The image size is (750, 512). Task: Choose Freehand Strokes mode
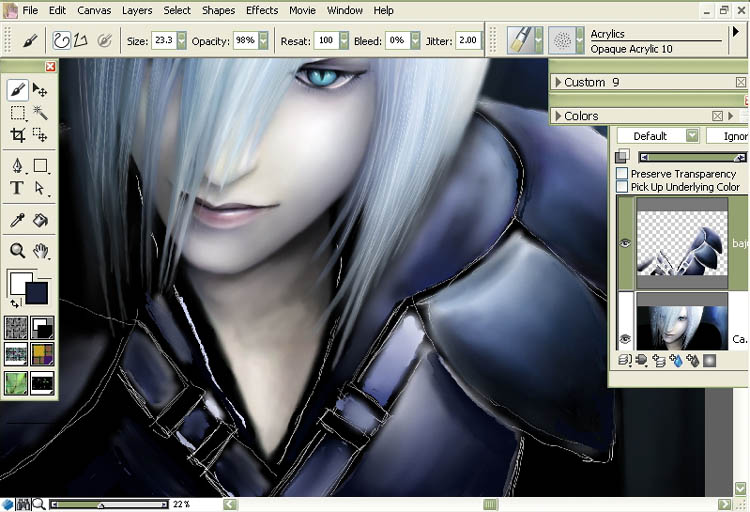[61, 41]
